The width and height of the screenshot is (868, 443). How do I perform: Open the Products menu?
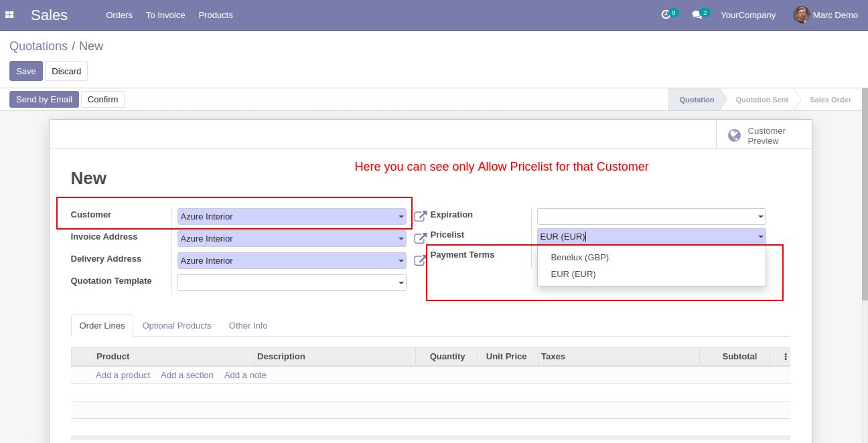(216, 15)
